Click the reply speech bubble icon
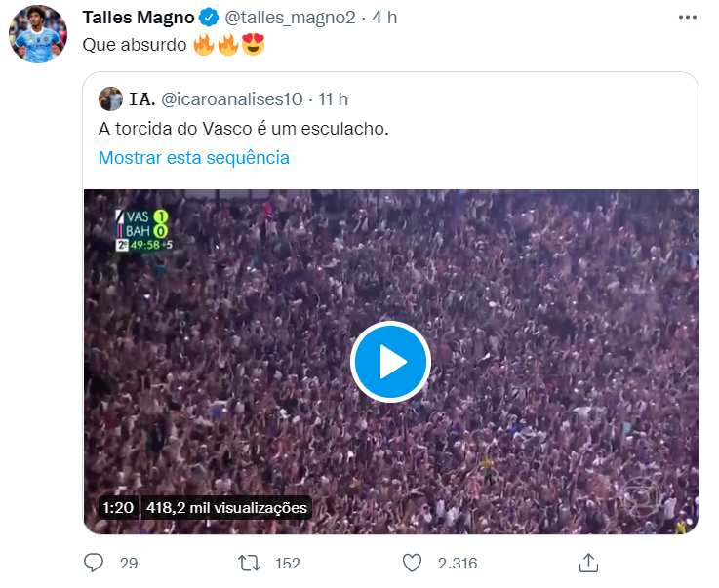 (x=95, y=563)
